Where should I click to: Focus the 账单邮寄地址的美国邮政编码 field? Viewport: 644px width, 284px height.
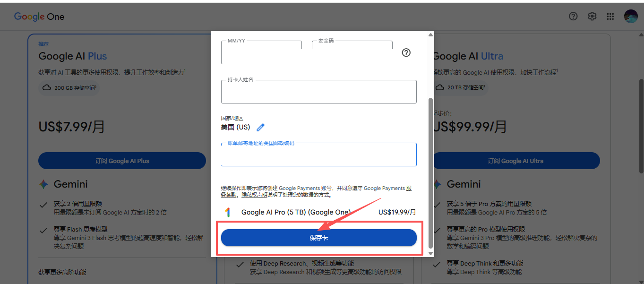319,155
